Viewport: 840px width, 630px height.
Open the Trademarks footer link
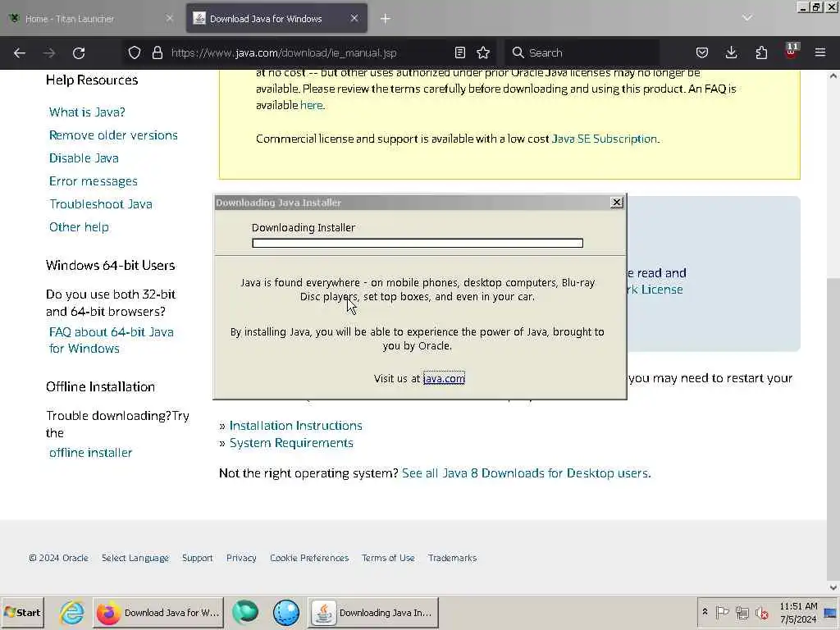click(x=452, y=558)
